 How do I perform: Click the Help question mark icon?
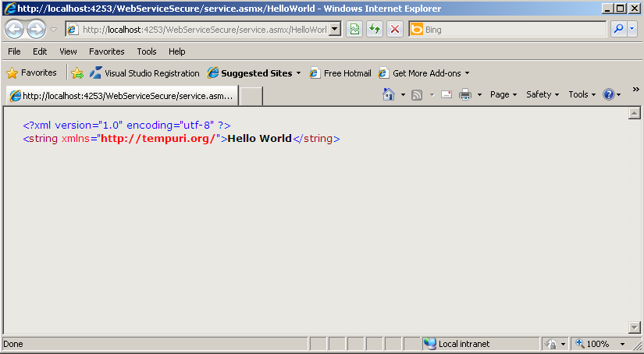click(x=608, y=95)
